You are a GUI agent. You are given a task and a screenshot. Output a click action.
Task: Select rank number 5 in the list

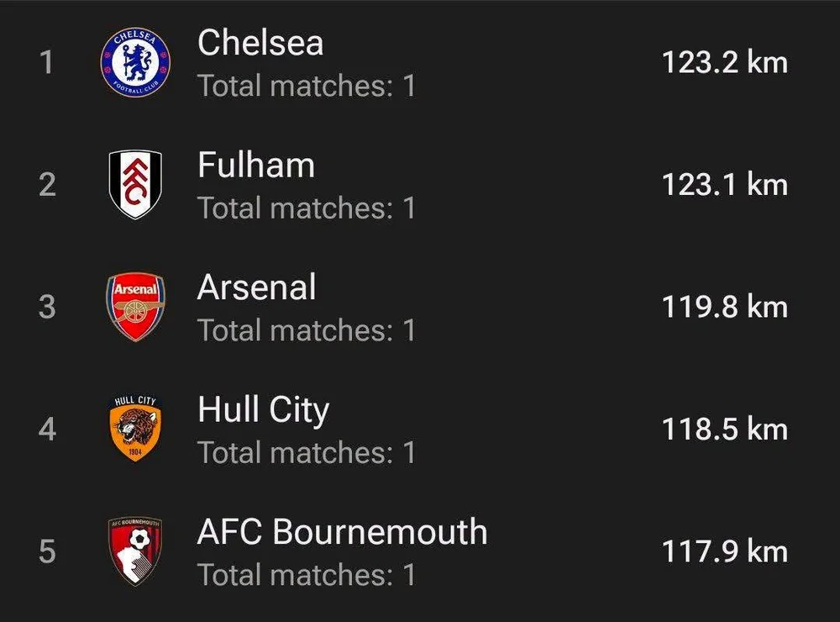tap(47, 551)
